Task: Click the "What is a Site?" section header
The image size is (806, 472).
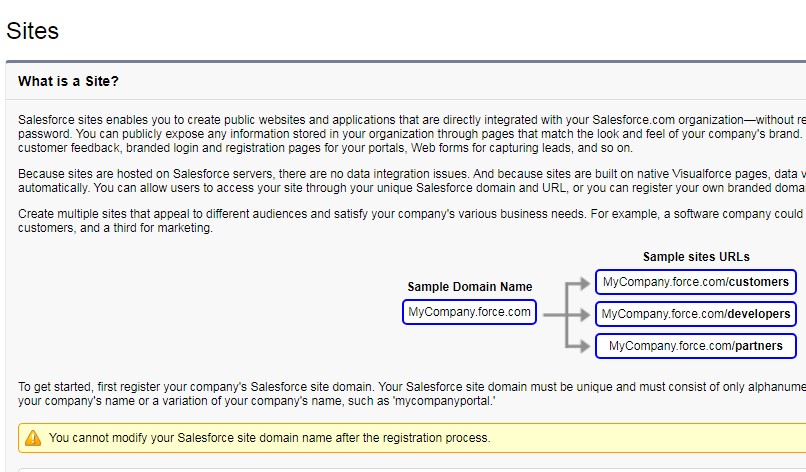Action: point(68,81)
